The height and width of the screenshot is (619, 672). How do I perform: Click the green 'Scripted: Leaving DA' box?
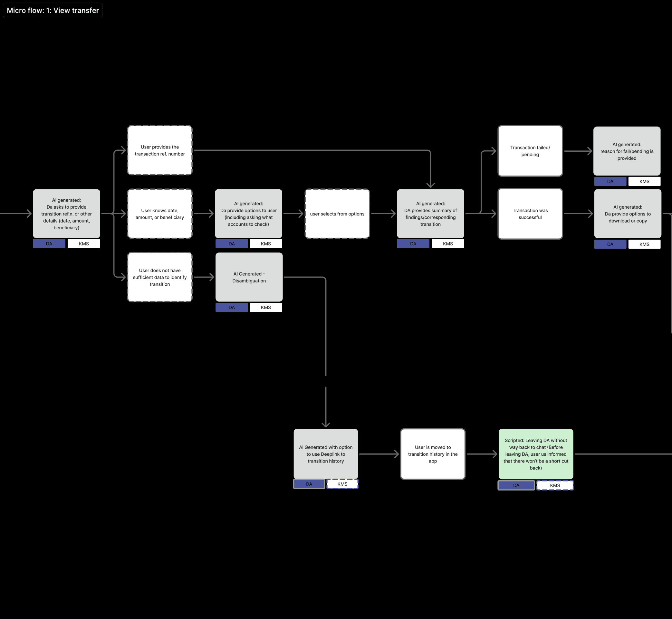(x=536, y=454)
